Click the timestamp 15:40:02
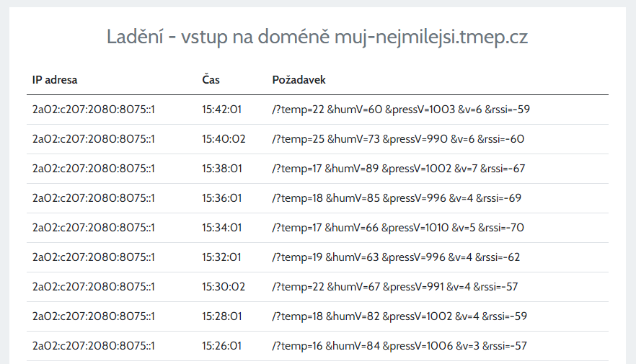Viewport: 636px width, 364px height. click(x=224, y=139)
